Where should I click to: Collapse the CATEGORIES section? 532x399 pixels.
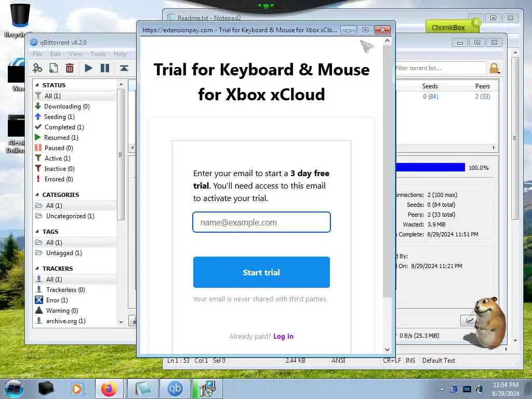tap(37, 195)
